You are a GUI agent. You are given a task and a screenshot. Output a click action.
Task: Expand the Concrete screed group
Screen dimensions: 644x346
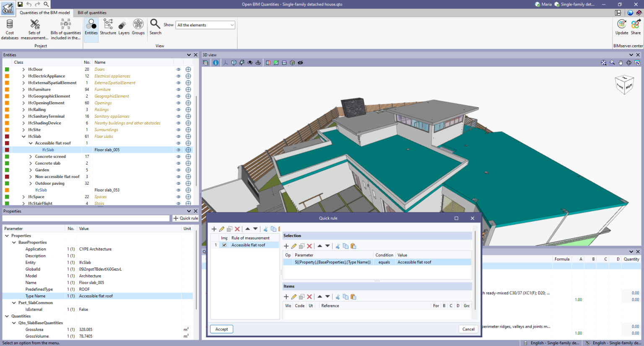[30, 156]
